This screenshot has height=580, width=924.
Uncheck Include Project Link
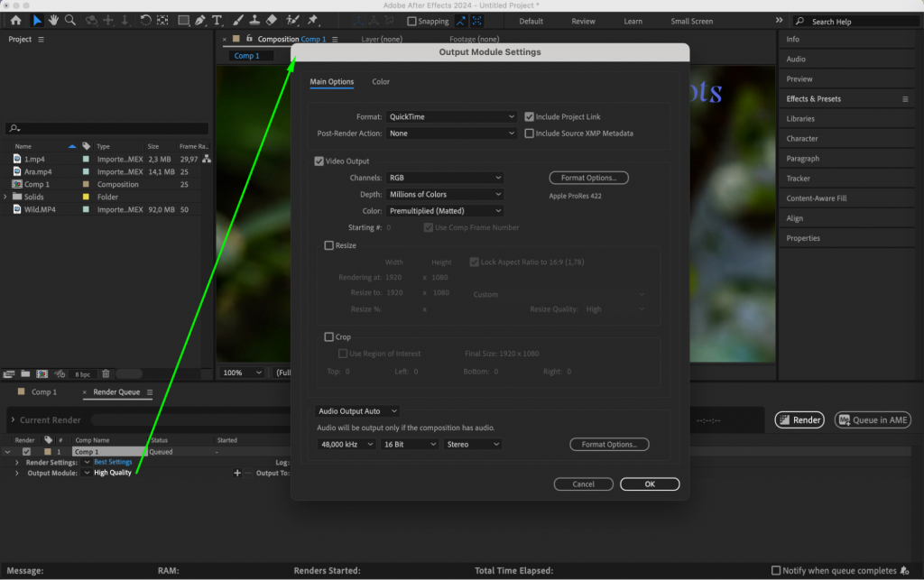coord(530,116)
